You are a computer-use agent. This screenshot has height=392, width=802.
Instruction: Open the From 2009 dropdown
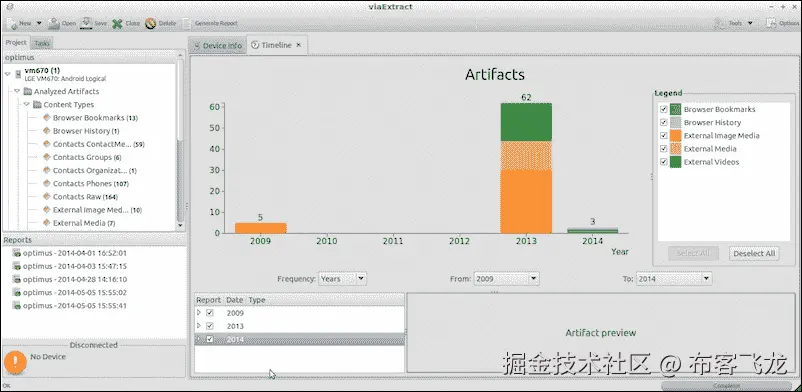(x=506, y=279)
